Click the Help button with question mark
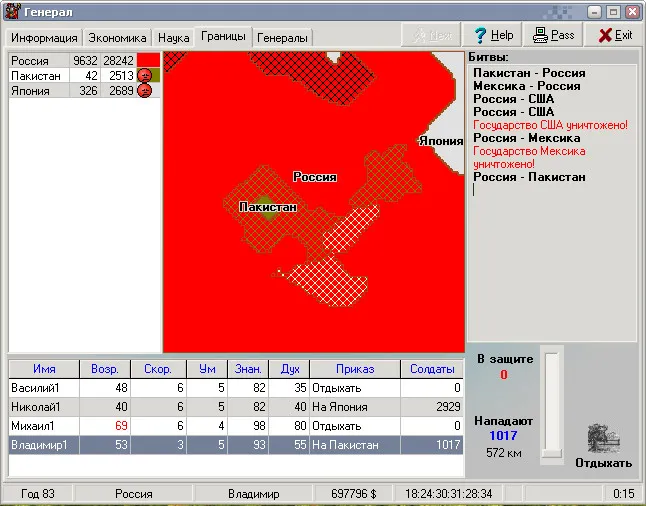This screenshot has width=646, height=506. pyautogui.click(x=493, y=35)
